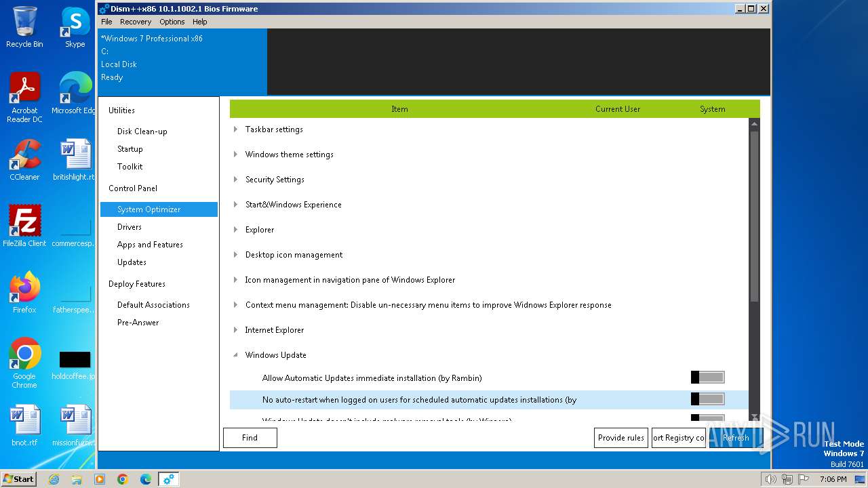868x488 pixels.
Task: Click the Current User column header
Action: coord(618,109)
